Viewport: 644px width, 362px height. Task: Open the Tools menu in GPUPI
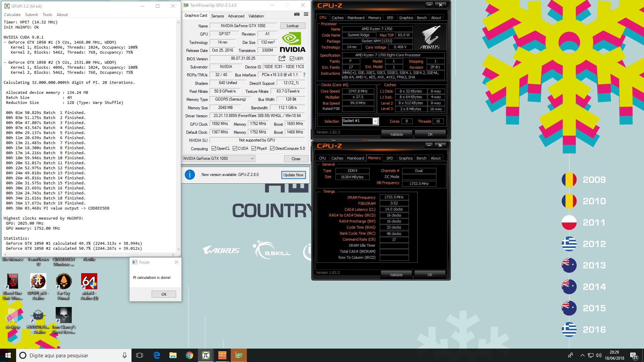click(x=47, y=15)
